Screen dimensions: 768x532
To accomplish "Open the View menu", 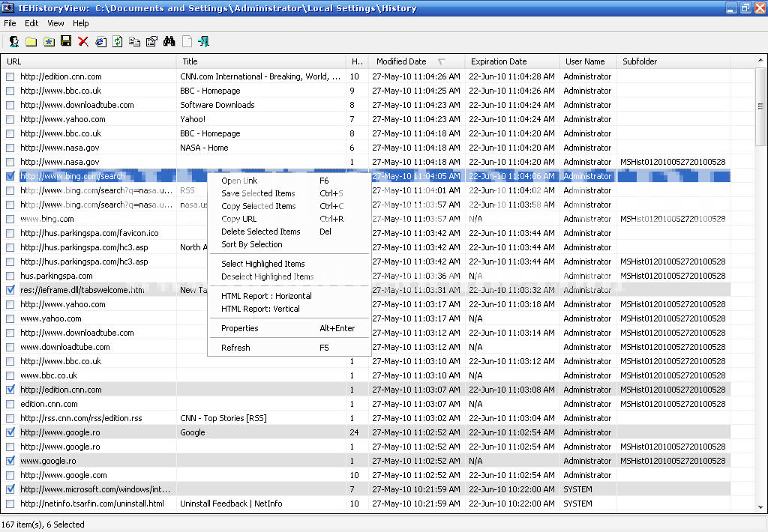I will coord(55,23).
